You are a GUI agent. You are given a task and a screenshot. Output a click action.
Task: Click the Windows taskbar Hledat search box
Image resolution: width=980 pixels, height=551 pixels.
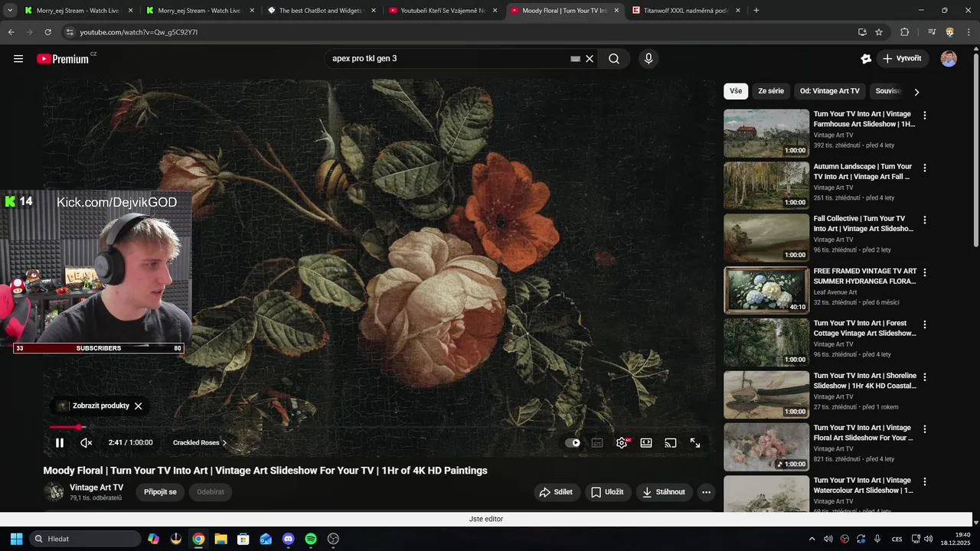click(x=85, y=539)
